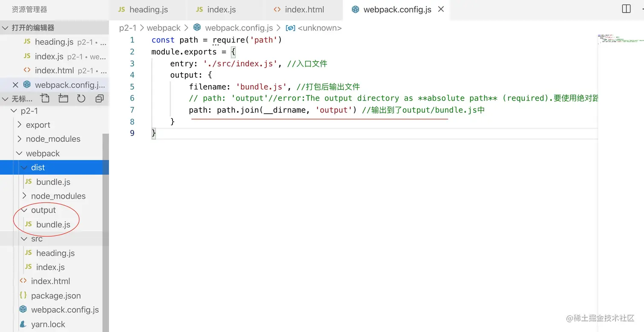The height and width of the screenshot is (332, 644).
Task: Expand node_modules inside the webpack folder
Action: (x=58, y=196)
